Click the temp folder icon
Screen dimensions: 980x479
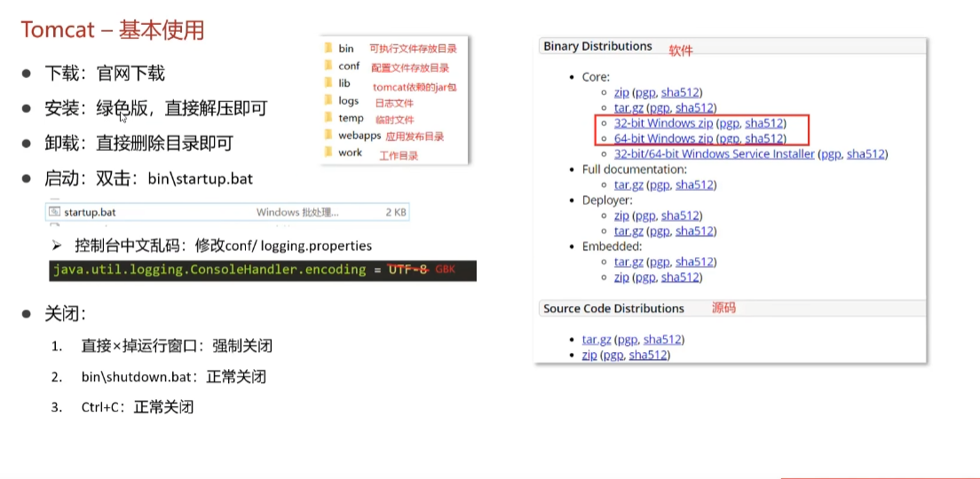point(328,117)
